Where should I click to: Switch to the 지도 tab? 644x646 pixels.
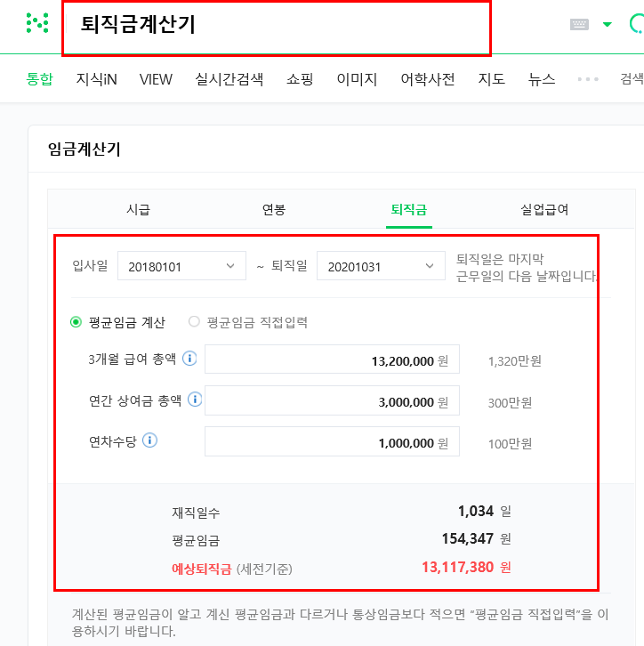tap(491, 78)
